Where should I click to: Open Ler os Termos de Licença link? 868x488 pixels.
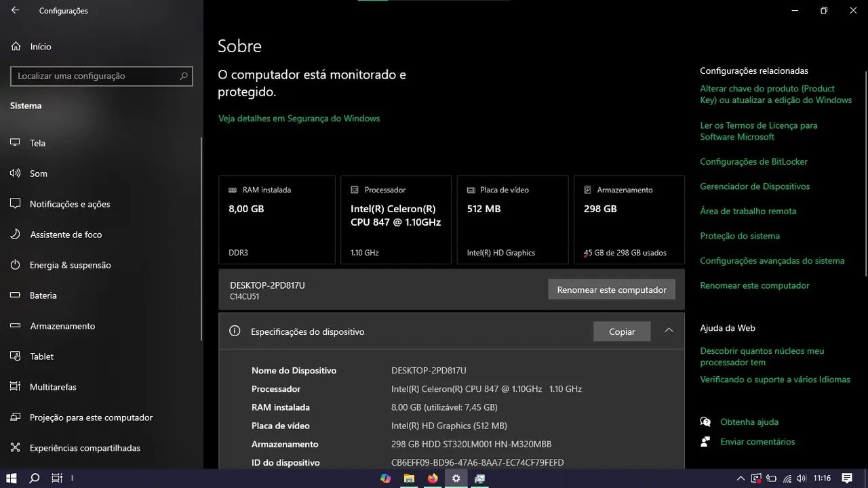click(759, 131)
